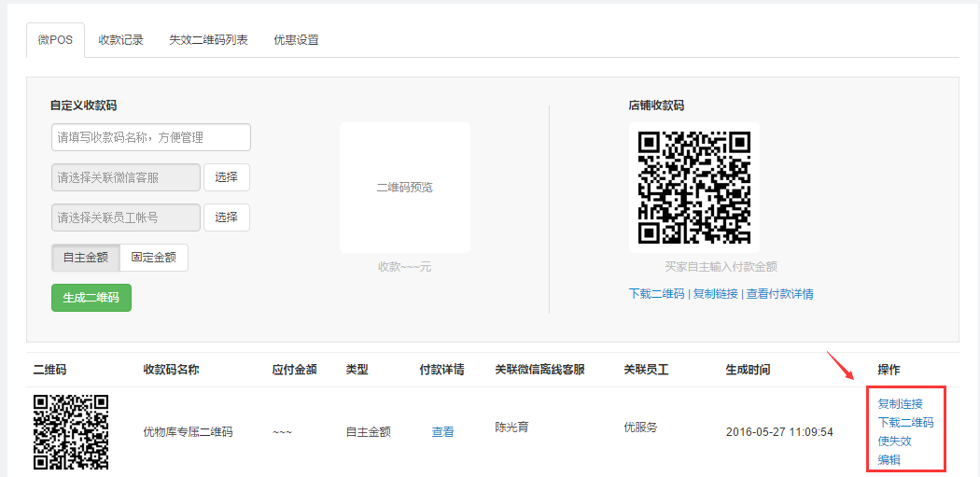This screenshot has height=477, width=980.
Task: Click the 关联微信客服 input field
Action: (126, 177)
